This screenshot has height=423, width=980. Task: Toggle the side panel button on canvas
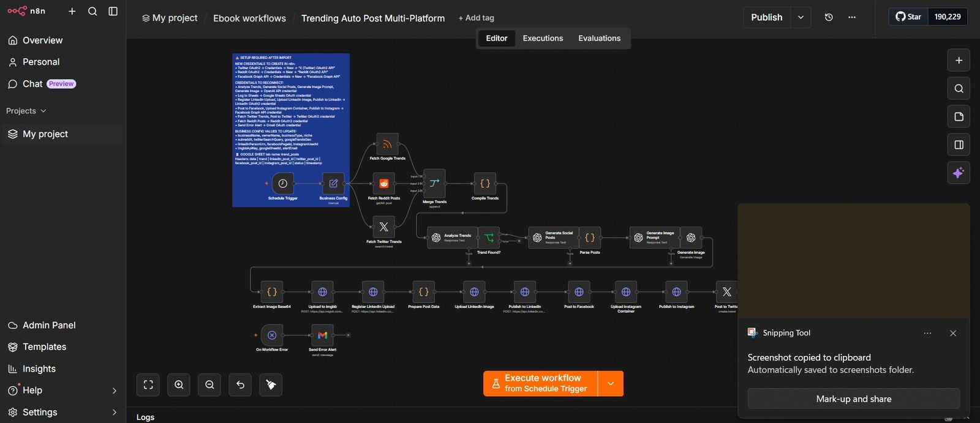pyautogui.click(x=959, y=145)
